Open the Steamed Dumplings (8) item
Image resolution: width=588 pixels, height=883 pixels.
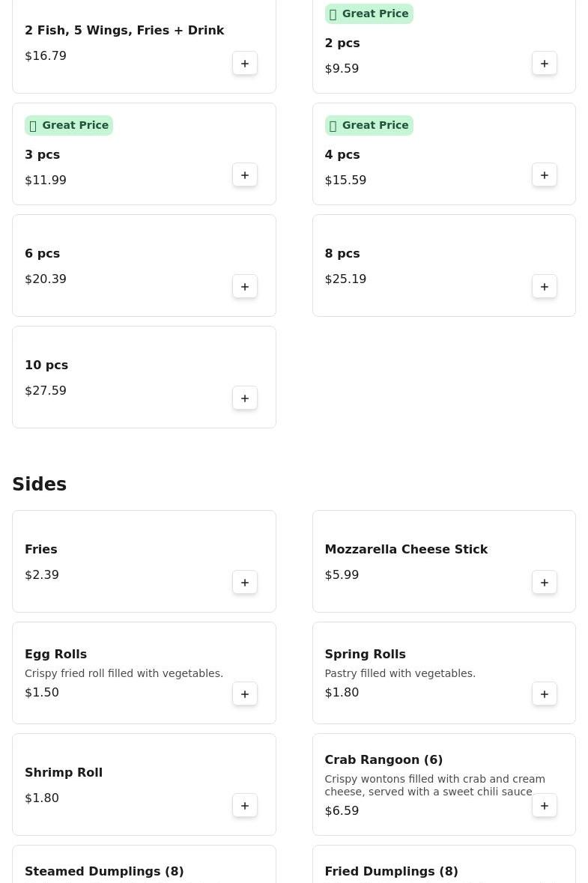pyautogui.click(x=104, y=871)
